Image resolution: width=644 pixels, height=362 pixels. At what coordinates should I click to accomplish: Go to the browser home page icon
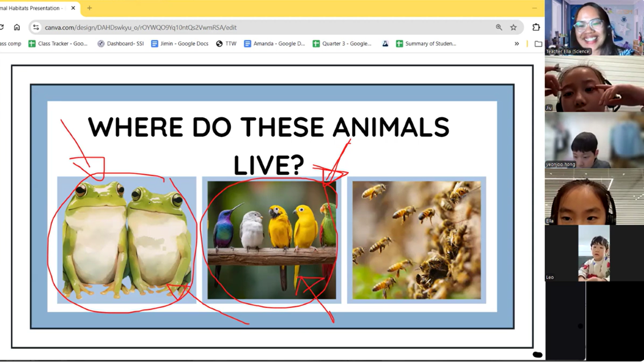17,27
